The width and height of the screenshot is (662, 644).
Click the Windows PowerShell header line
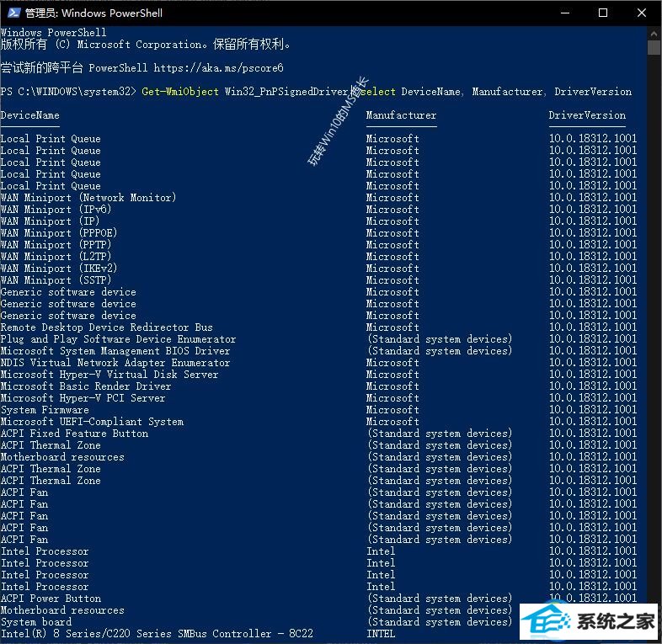point(54,33)
